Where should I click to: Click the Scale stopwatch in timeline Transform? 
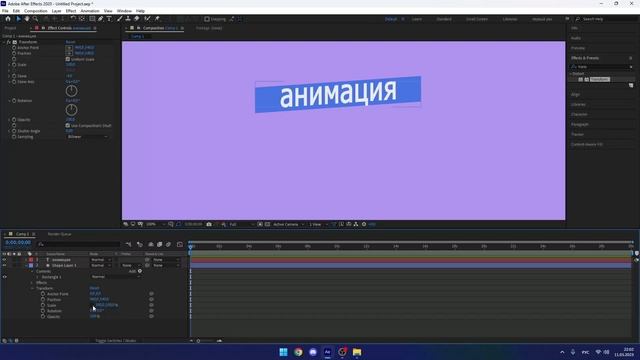43,305
